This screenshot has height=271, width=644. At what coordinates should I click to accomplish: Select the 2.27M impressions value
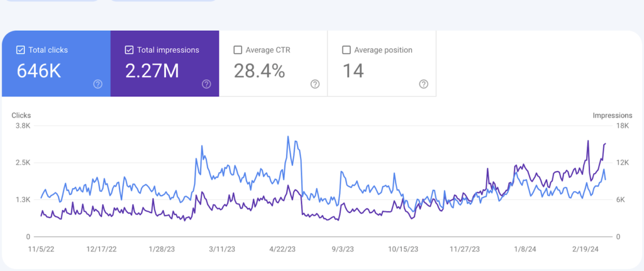pos(152,71)
